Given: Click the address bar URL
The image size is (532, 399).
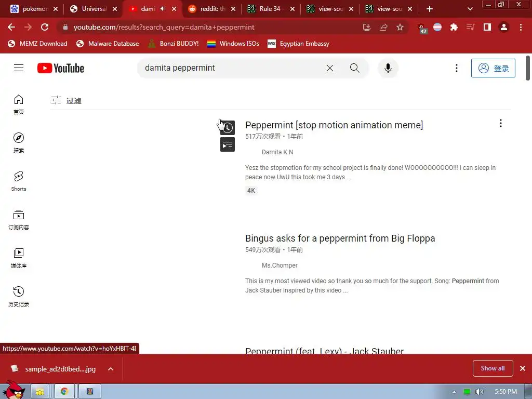Looking at the screenshot, I should tap(164, 27).
